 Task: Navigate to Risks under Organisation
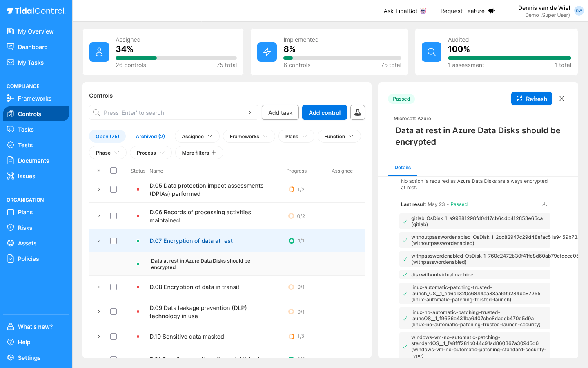(24, 227)
